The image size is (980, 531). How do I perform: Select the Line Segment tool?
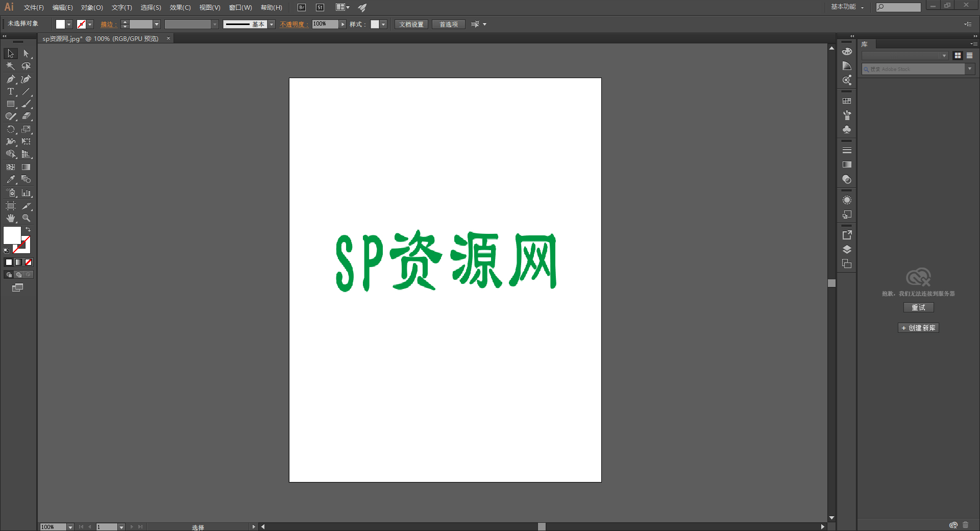(x=27, y=91)
